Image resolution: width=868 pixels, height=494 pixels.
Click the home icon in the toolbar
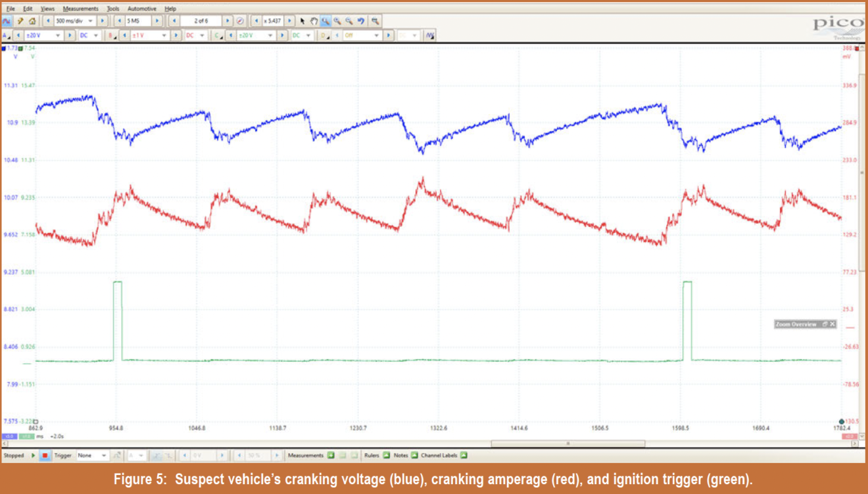tap(32, 21)
